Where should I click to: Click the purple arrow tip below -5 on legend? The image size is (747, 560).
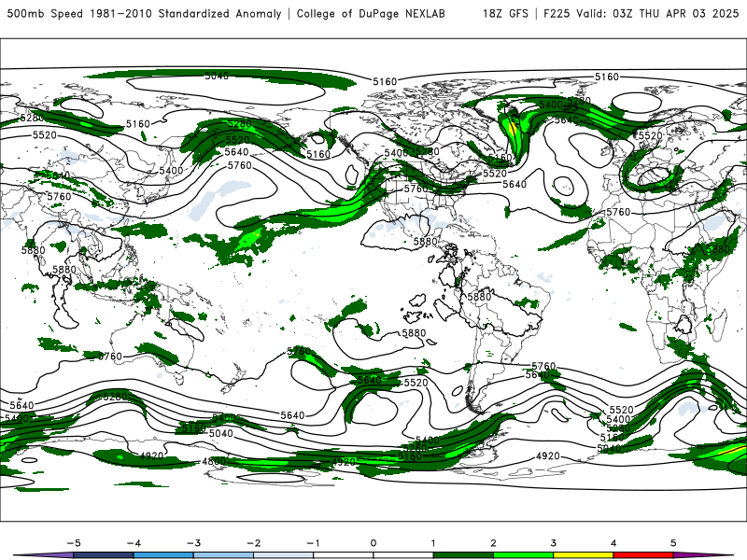click(x=45, y=555)
